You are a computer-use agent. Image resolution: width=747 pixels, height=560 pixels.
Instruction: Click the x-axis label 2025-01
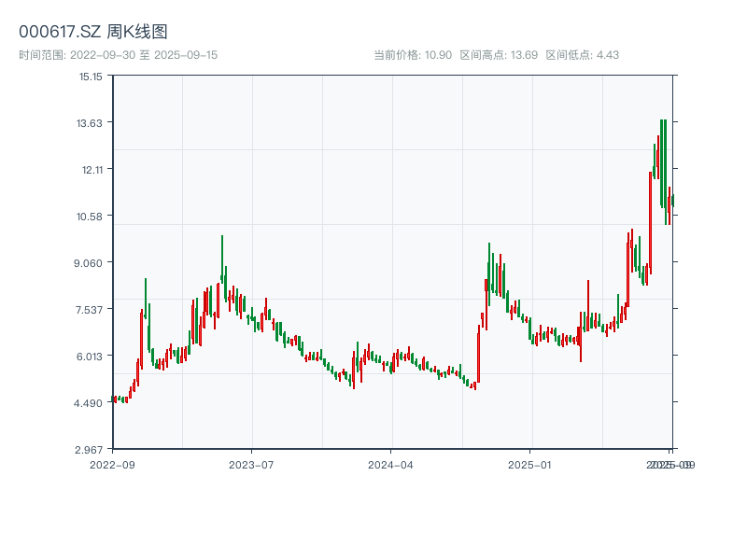point(529,465)
